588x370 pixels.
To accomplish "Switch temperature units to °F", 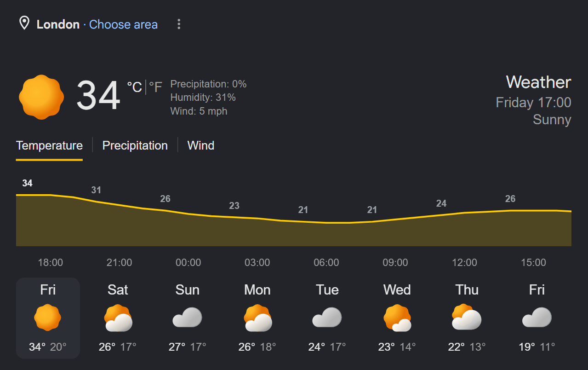I will click(155, 87).
